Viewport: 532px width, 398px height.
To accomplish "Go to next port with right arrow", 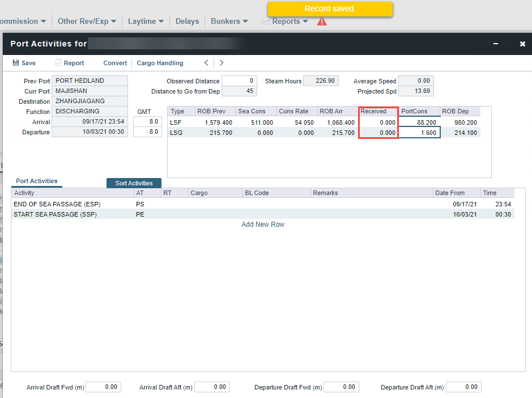I will (222, 63).
